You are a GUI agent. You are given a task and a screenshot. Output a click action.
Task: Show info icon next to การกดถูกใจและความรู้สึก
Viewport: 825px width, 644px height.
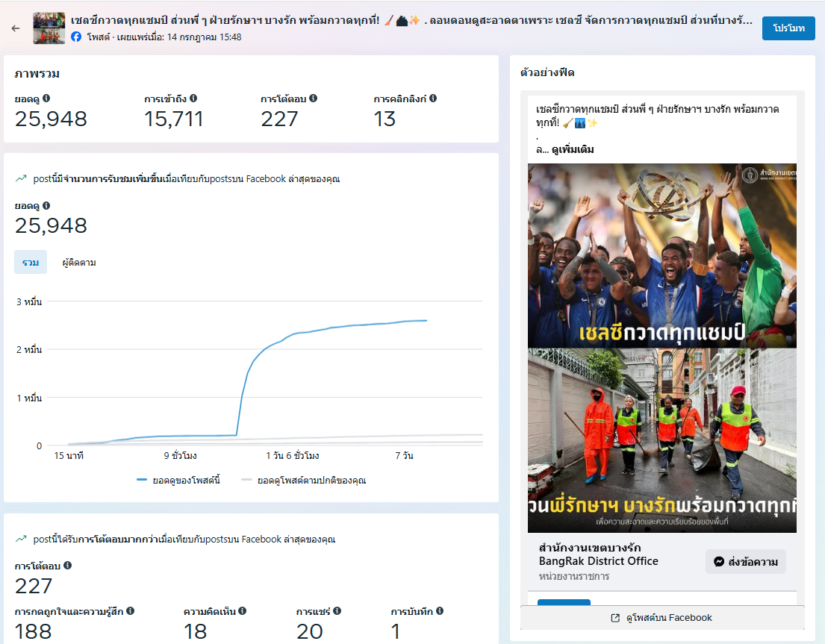pos(131,611)
